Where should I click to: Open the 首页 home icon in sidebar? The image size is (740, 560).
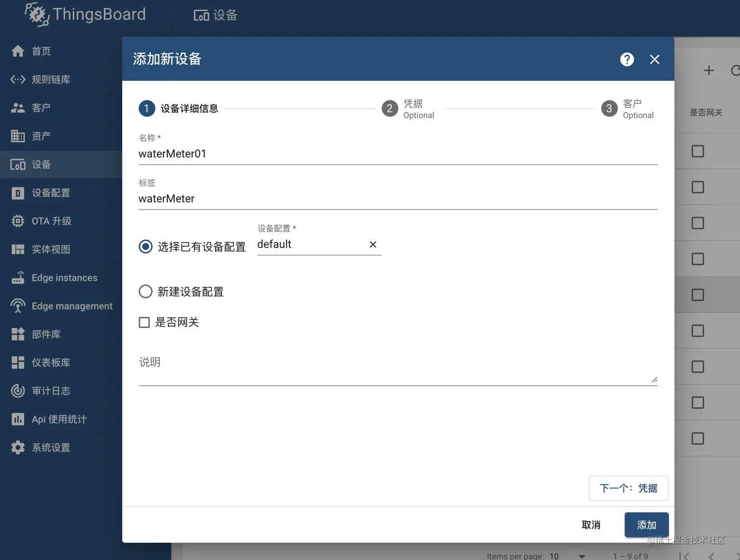(x=18, y=51)
